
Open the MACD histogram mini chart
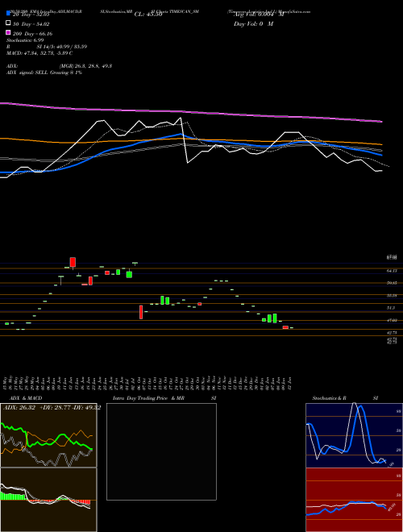pos(48,500)
